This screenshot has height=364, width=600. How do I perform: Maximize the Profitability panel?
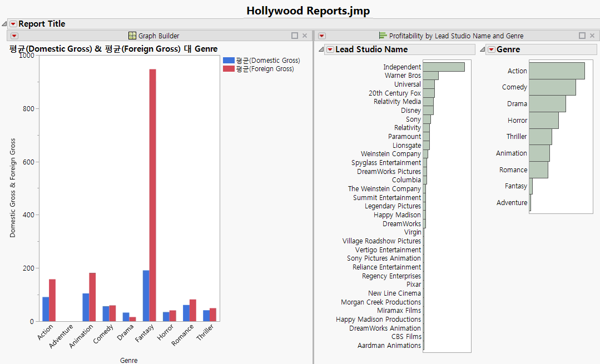(582, 36)
